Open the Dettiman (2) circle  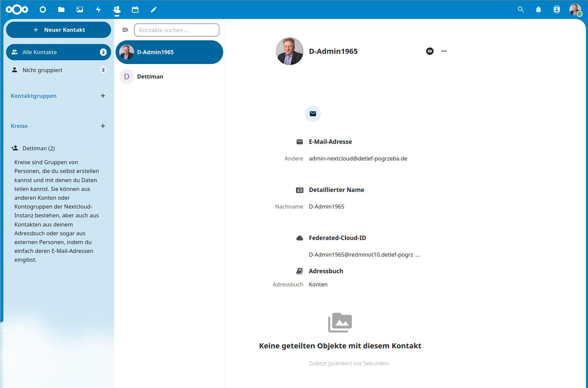[x=39, y=148]
